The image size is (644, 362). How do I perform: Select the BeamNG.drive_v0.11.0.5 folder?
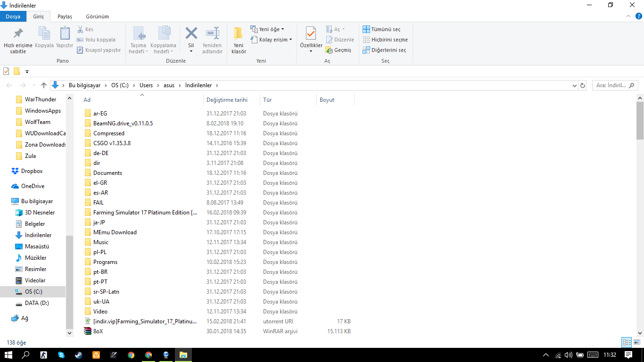pos(123,123)
